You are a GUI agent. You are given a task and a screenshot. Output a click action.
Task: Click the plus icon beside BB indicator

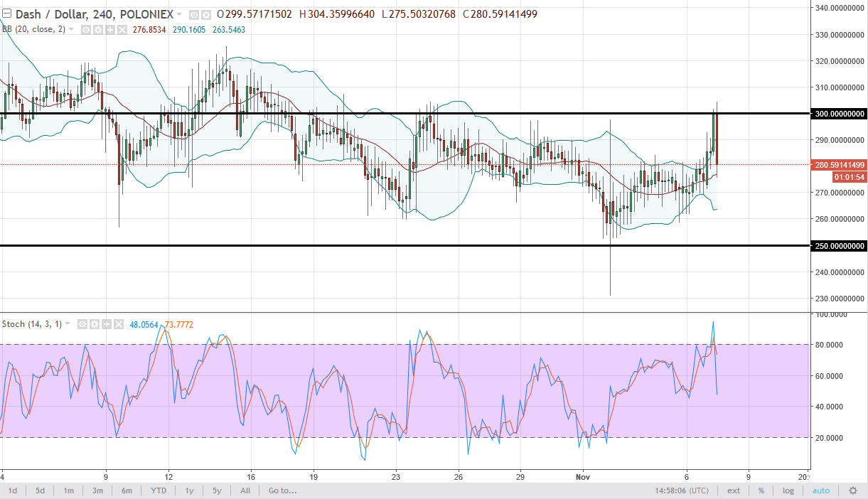(x=109, y=29)
